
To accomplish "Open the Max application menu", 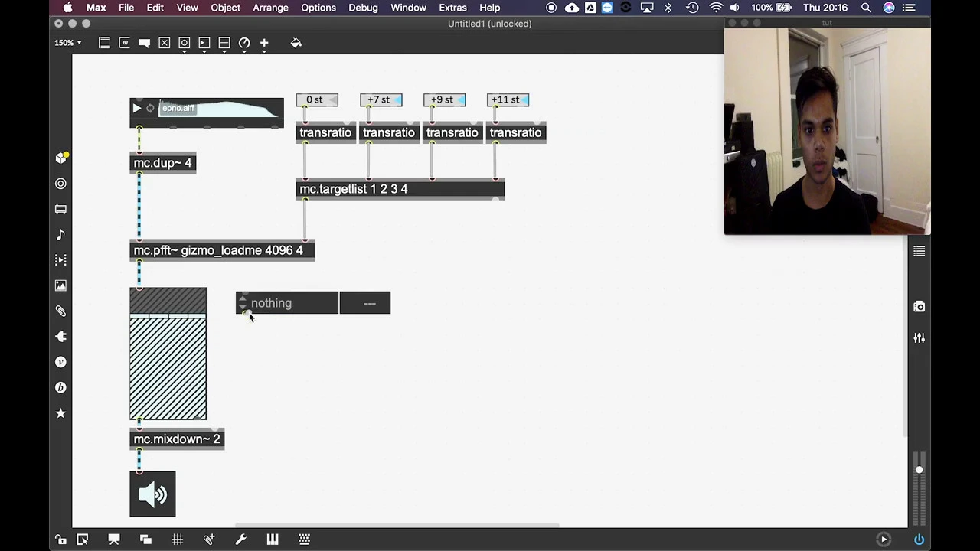I will coord(96,8).
